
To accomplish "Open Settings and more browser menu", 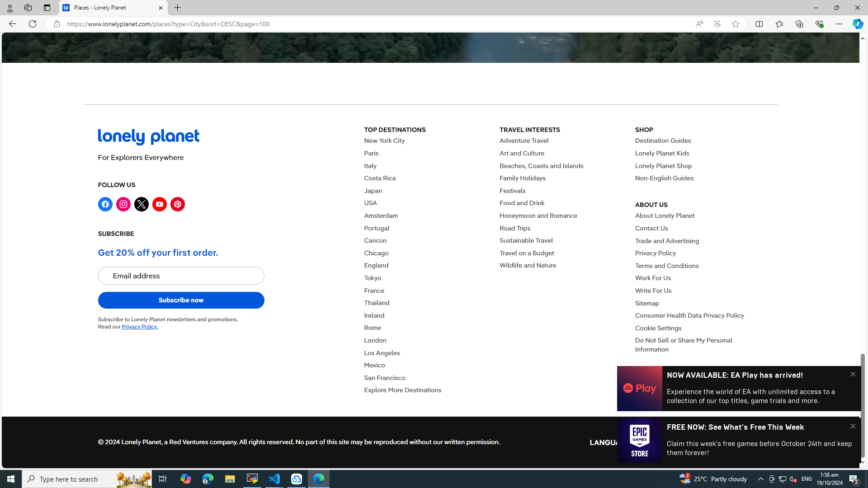I will click(x=839, y=24).
